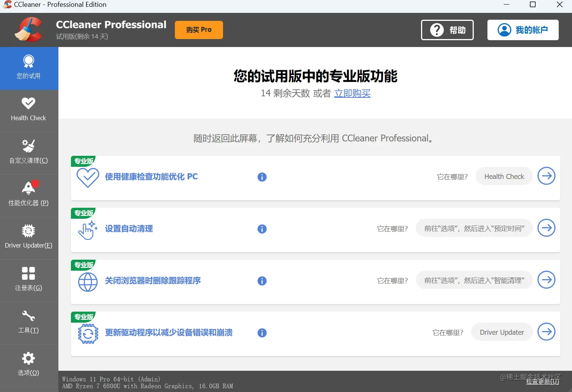Click the 购买 Pro button

(199, 30)
